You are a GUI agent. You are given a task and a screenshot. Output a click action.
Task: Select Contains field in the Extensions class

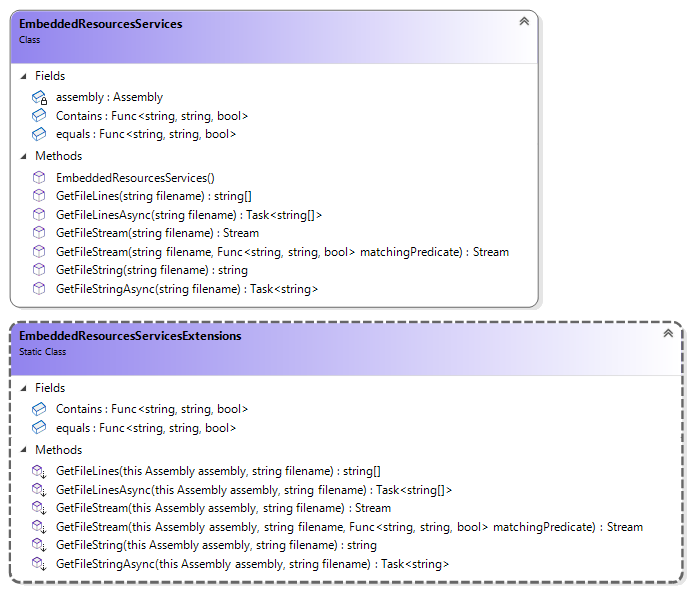(x=152, y=409)
